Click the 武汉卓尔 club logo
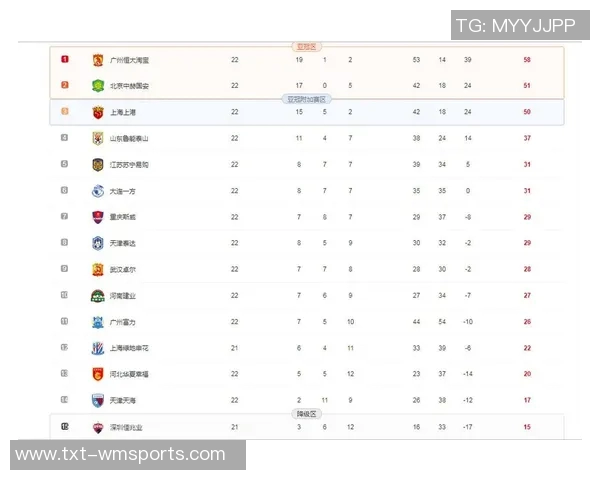 point(97,269)
